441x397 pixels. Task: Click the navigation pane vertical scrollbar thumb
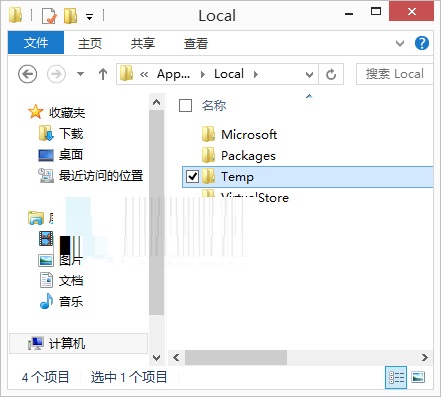click(156, 212)
